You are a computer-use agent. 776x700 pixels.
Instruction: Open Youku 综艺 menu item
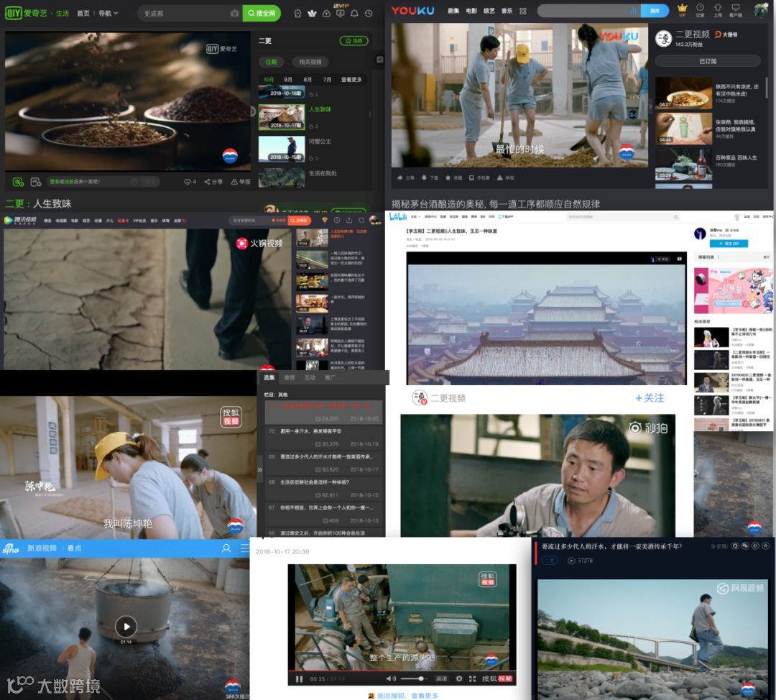[x=489, y=11]
